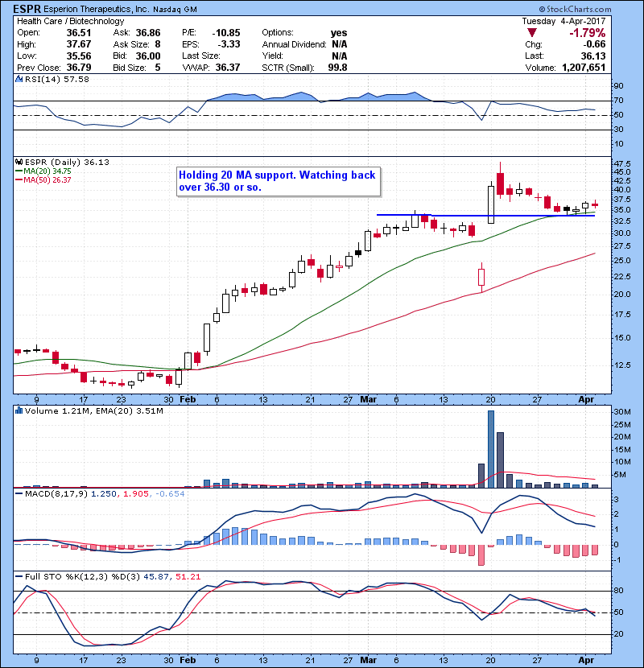The height and width of the screenshot is (668, 644).
Task: Click the Holding 20 MA support annotation box
Action: [x=279, y=181]
